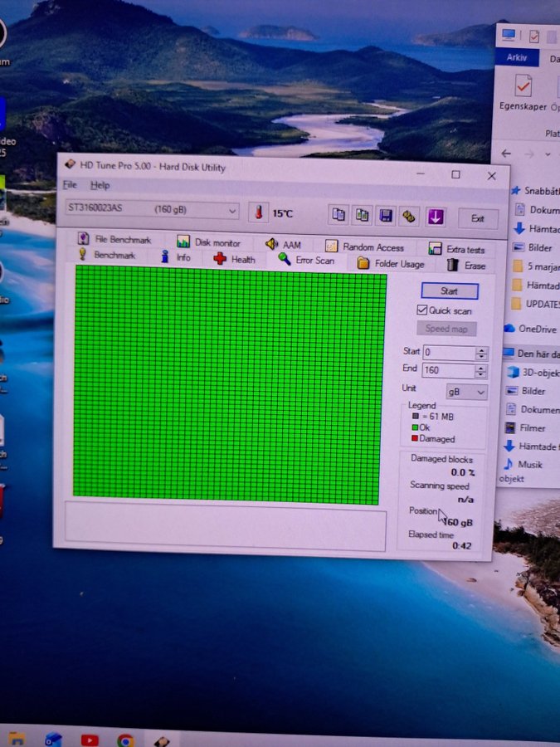This screenshot has height=747, width=560.
Task: Click the Start position input field
Action: pos(449,353)
